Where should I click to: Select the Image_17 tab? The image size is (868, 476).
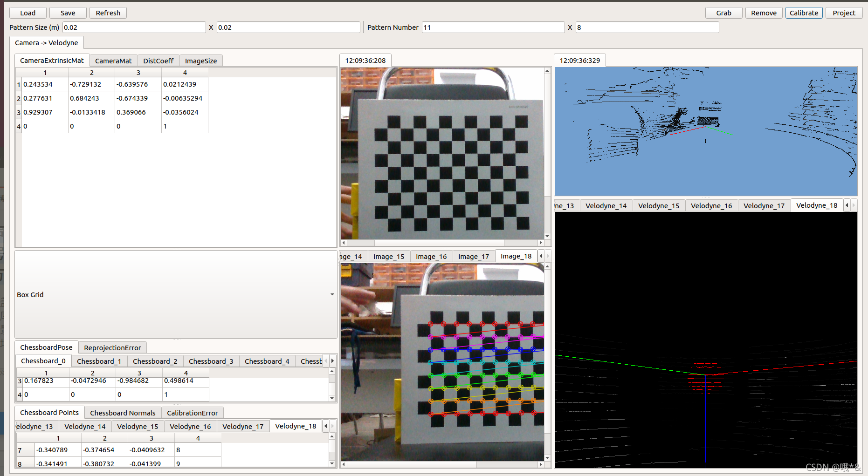click(474, 257)
